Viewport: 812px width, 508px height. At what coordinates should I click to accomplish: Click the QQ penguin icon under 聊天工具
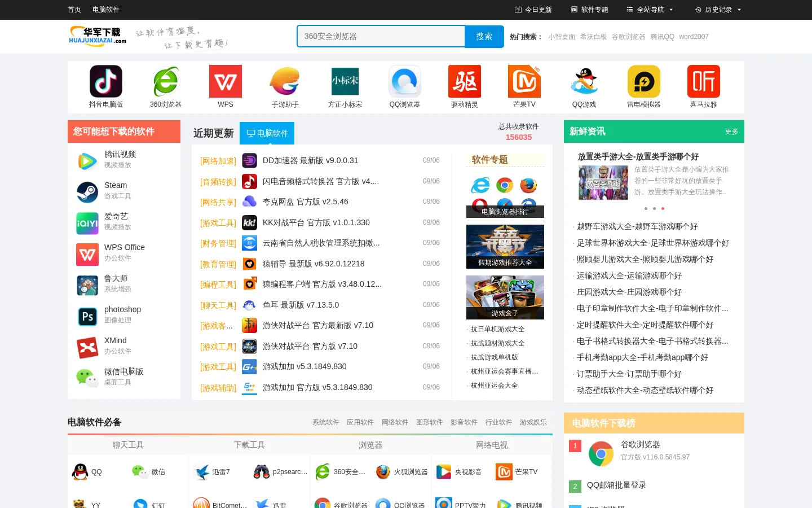(x=80, y=472)
